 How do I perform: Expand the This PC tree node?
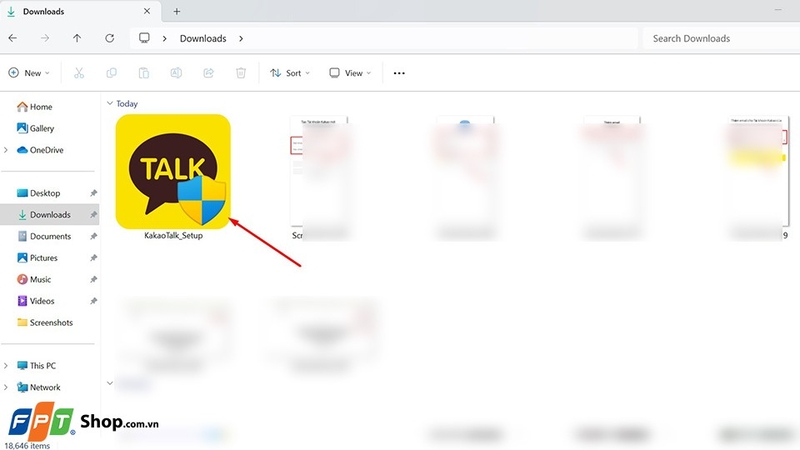6,366
